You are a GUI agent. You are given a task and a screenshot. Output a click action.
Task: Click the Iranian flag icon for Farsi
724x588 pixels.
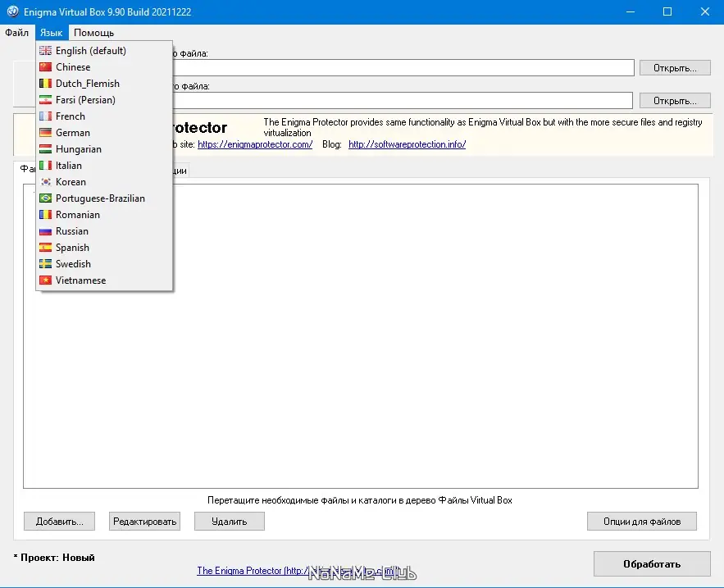pyautogui.click(x=45, y=100)
